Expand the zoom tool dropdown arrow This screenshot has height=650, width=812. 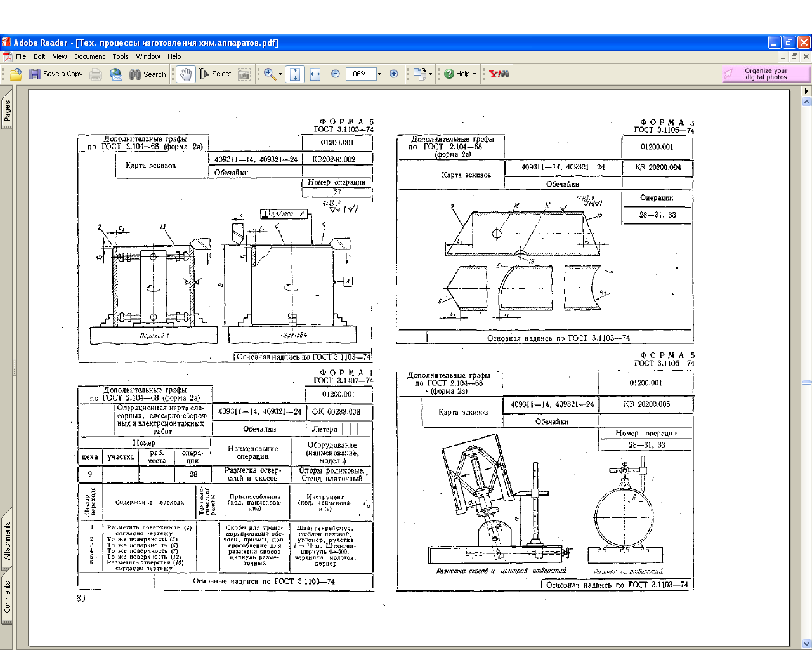280,74
